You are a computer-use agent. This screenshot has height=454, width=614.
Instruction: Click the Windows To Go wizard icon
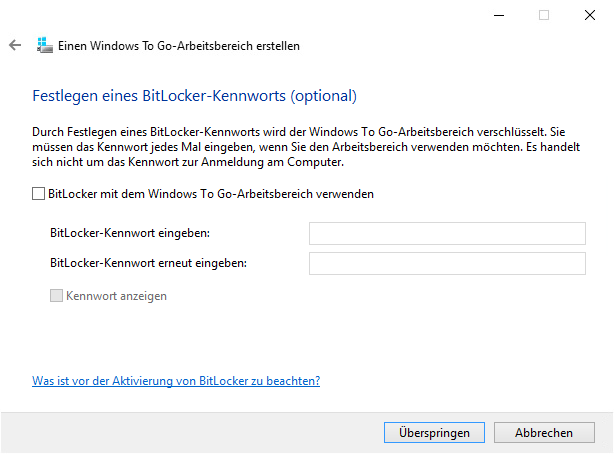pyautogui.click(x=44, y=45)
